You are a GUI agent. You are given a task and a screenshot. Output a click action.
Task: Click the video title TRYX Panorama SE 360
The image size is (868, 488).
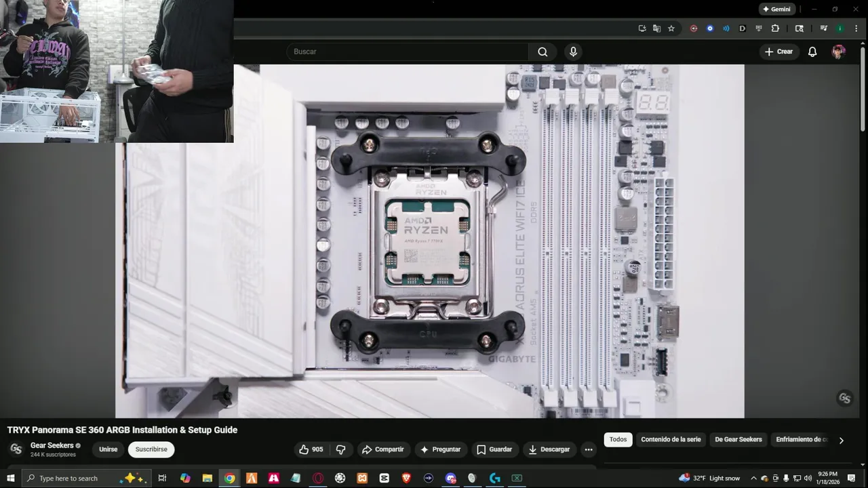click(122, 430)
